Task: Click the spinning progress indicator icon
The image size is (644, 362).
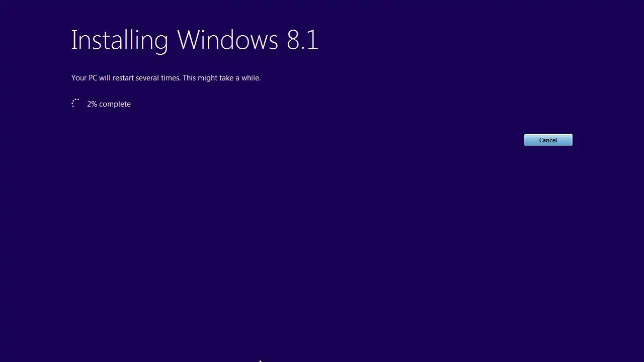Action: coord(75,103)
